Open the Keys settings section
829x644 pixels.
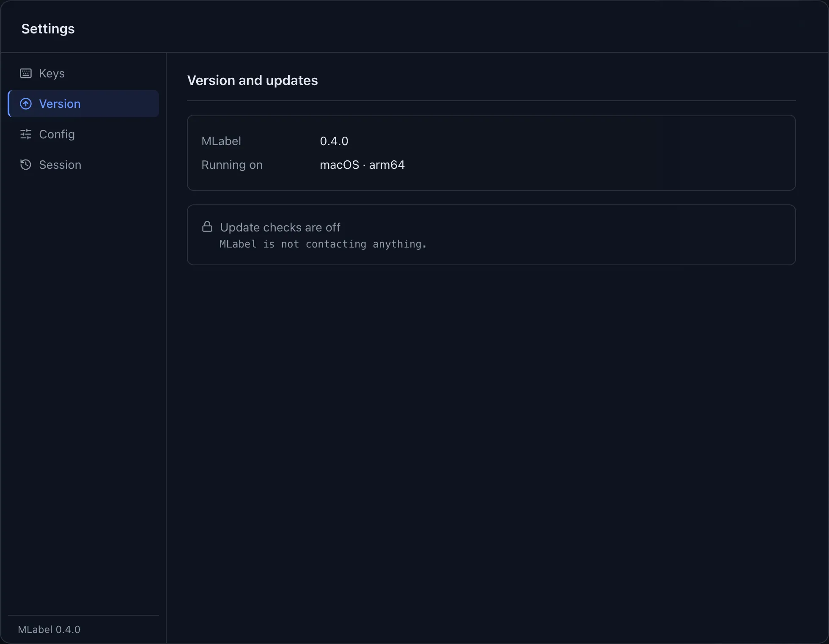(x=83, y=73)
